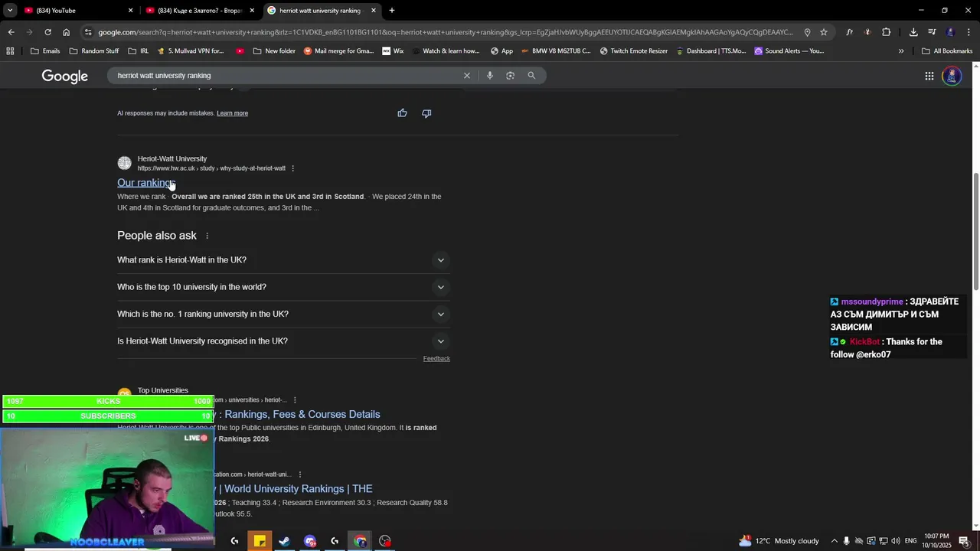Close the first YouTube tab
The image size is (980, 551).
(x=130, y=11)
